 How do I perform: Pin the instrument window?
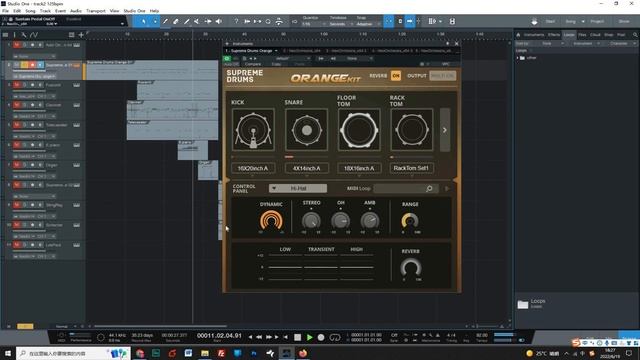pos(447,43)
